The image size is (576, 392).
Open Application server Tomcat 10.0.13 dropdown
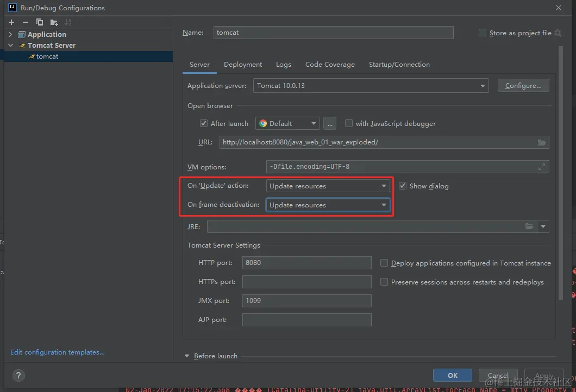(x=371, y=86)
